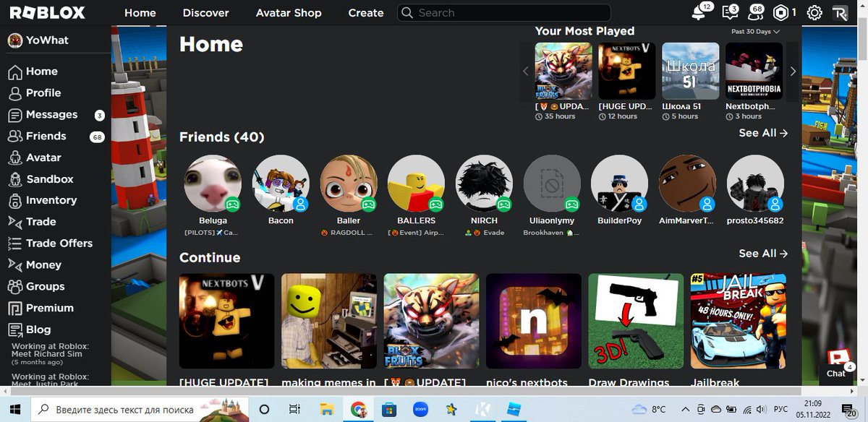Viewport: 868px width, 422px height.
Task: Click See All next to Friends
Action: 763,133
